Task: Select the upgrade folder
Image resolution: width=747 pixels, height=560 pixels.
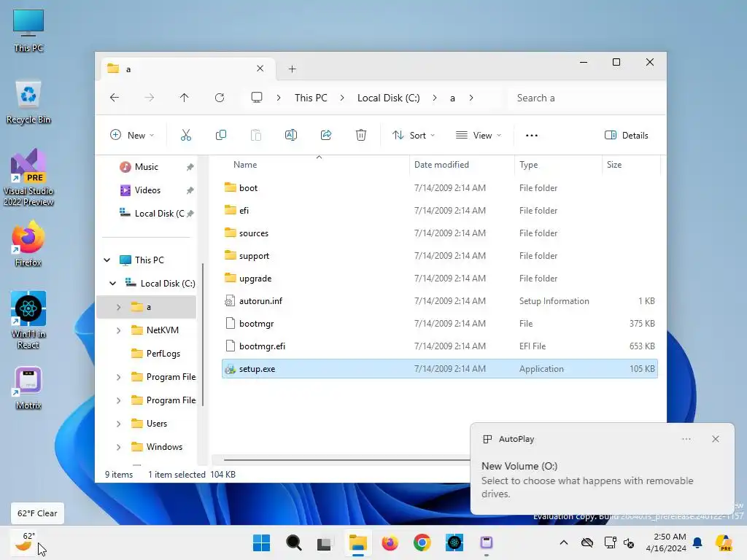Action: (x=439, y=278)
